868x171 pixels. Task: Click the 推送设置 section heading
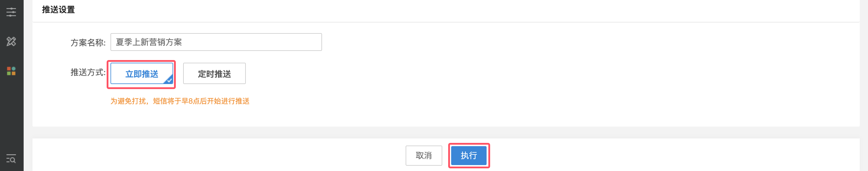point(58,10)
